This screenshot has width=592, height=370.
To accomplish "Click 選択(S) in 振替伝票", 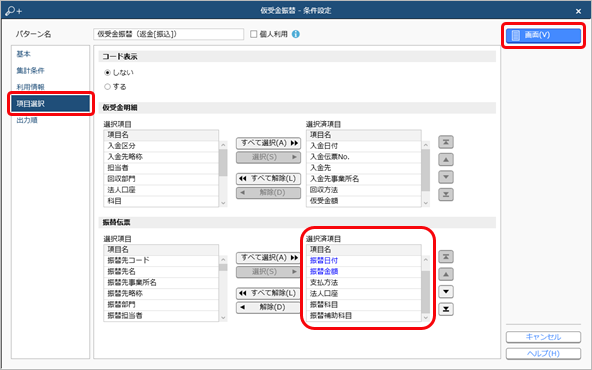I will pos(268,271).
